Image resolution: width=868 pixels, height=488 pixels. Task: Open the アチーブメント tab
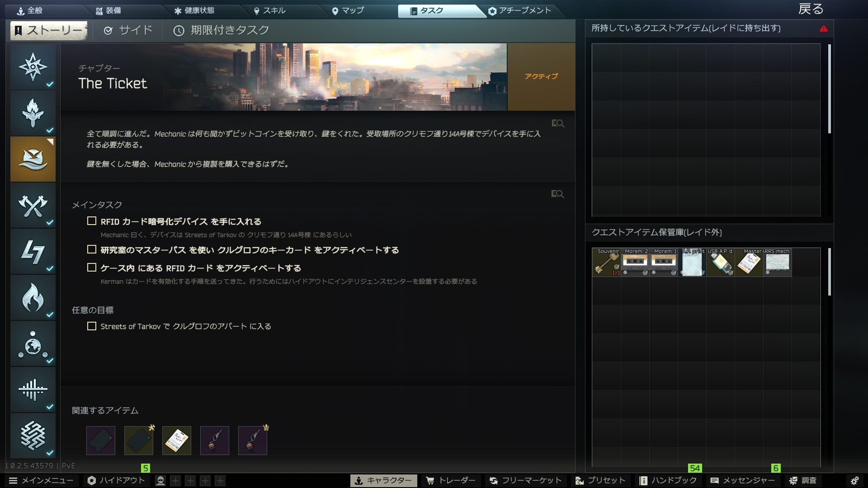point(520,10)
